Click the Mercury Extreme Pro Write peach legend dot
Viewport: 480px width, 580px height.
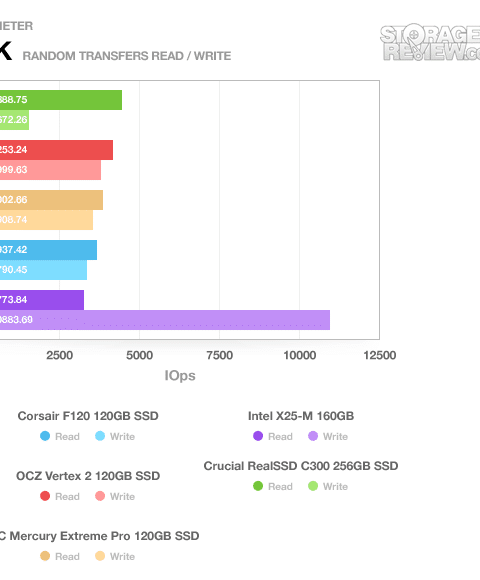100,556
